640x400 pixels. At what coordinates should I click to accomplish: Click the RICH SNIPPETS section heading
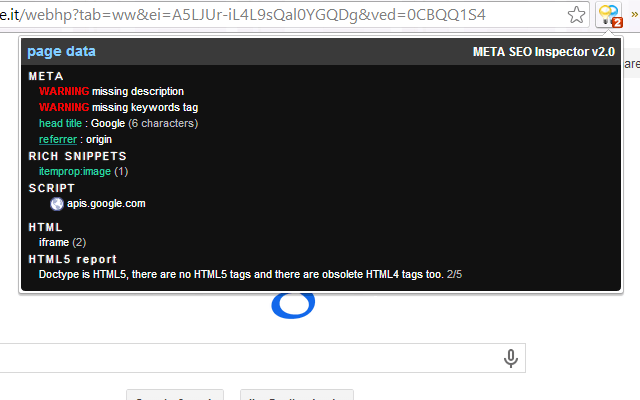[78, 156]
